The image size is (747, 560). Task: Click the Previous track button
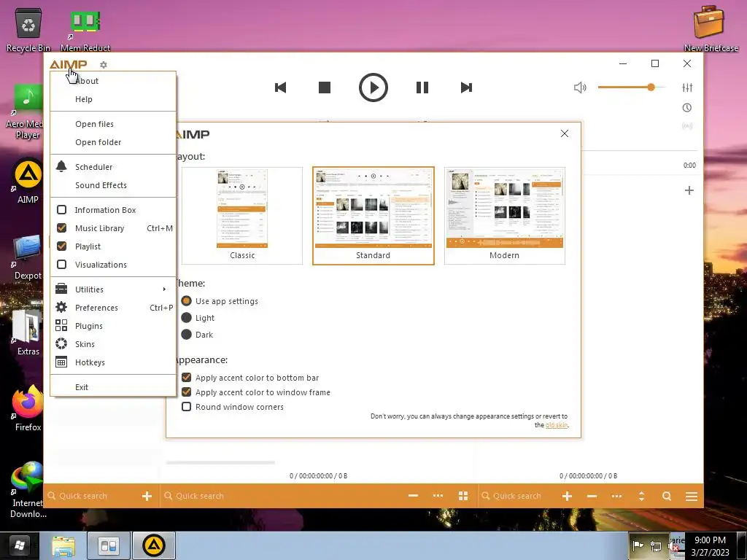coord(280,87)
